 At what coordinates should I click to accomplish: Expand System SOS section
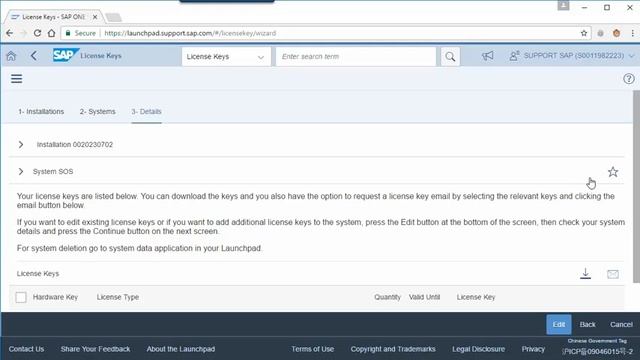tap(21, 171)
